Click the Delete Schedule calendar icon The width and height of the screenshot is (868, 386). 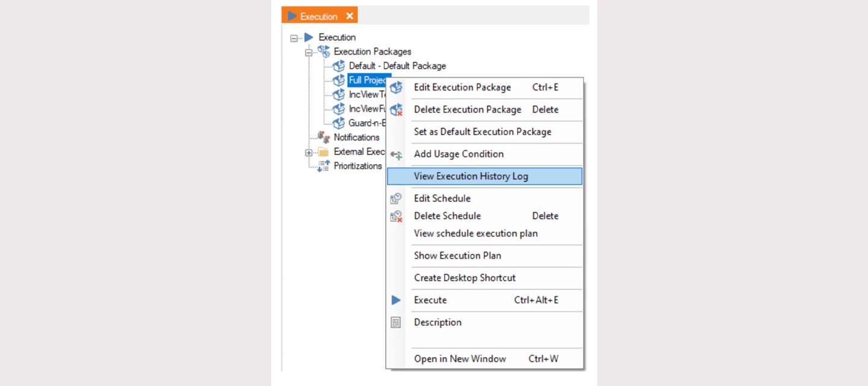tap(396, 216)
